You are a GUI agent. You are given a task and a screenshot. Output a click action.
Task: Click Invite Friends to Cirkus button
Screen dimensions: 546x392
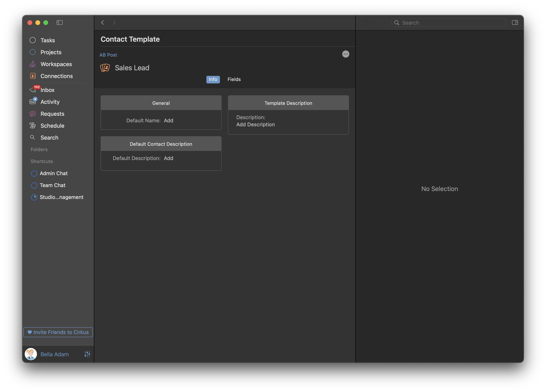pos(58,332)
